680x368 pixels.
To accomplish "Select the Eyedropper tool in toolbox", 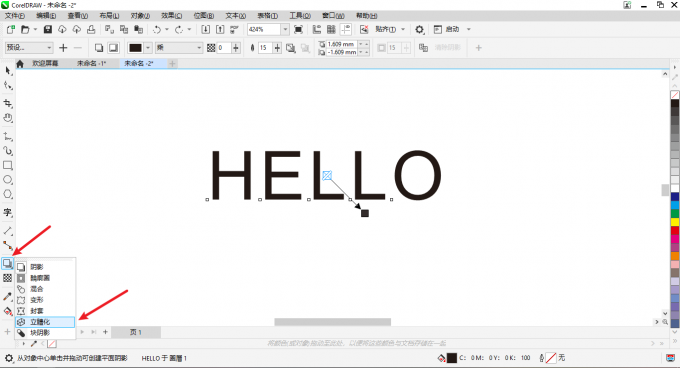I will pyautogui.click(x=7, y=296).
